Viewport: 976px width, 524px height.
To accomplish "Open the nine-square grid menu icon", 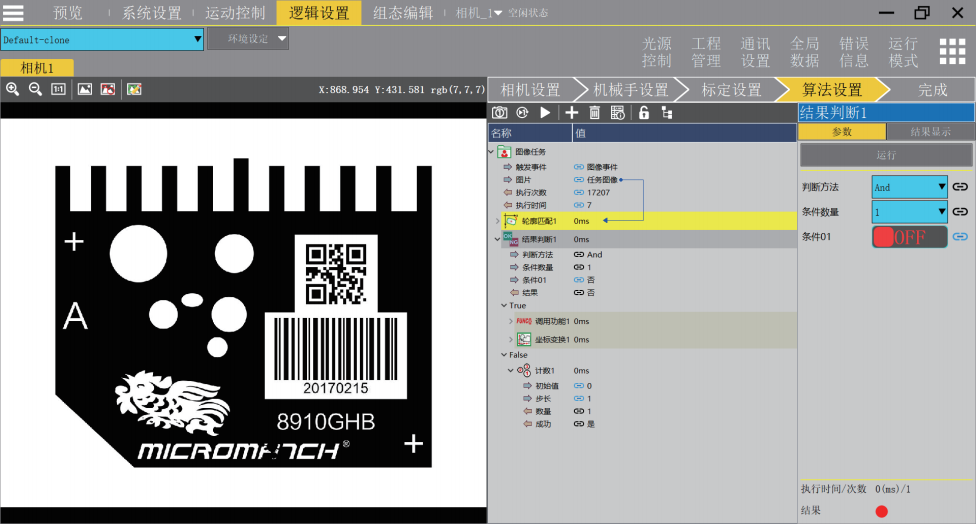I will (x=952, y=52).
